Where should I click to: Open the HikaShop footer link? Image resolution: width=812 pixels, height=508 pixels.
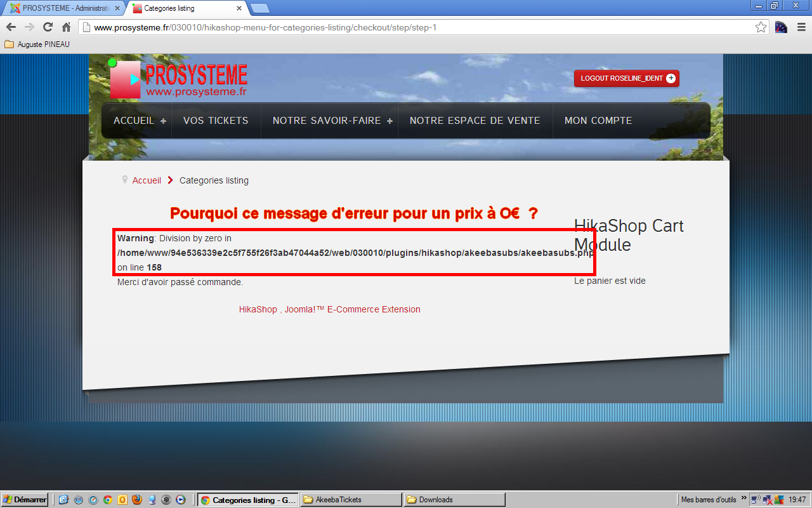[258, 309]
